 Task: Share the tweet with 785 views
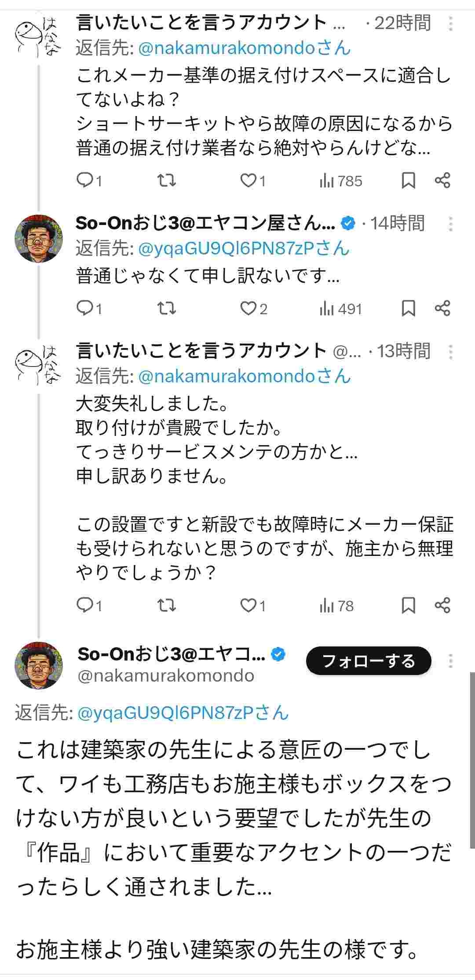pos(442,180)
